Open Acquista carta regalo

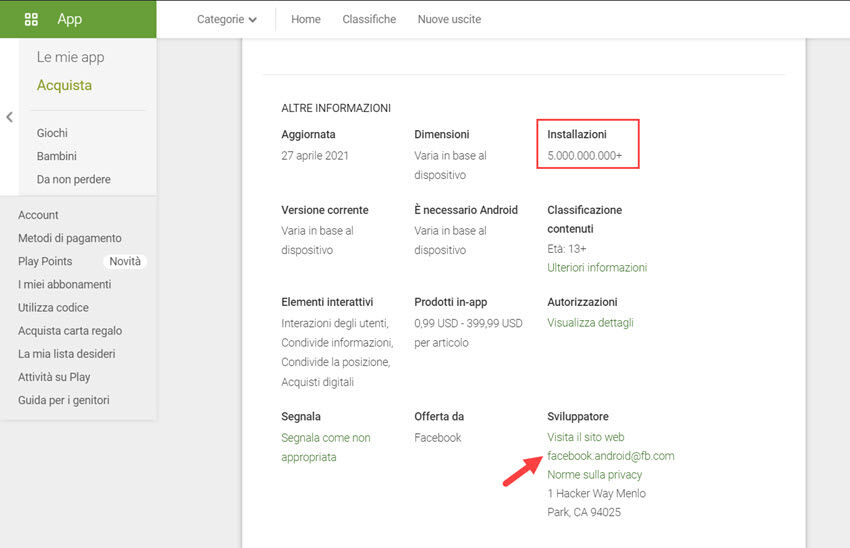point(70,331)
